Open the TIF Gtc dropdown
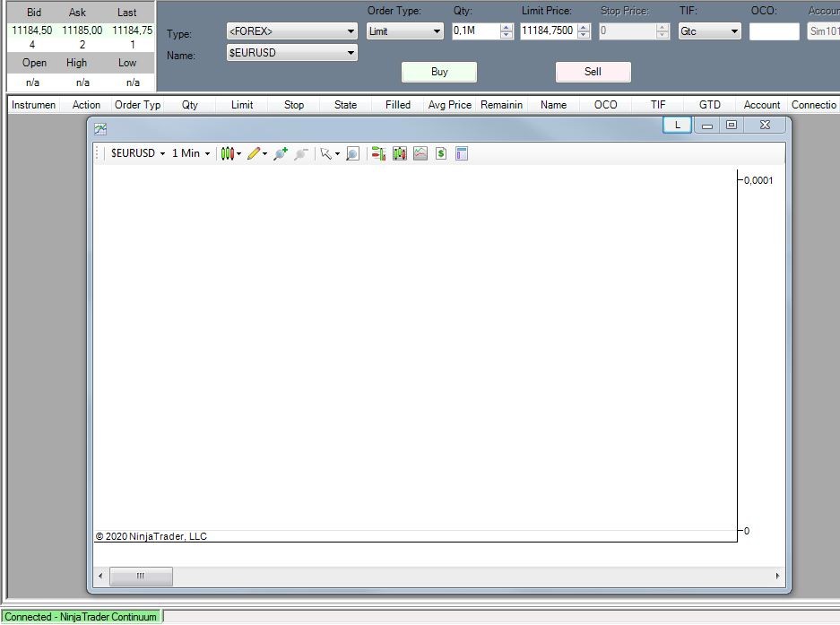This screenshot has width=840, height=625. 710,31
